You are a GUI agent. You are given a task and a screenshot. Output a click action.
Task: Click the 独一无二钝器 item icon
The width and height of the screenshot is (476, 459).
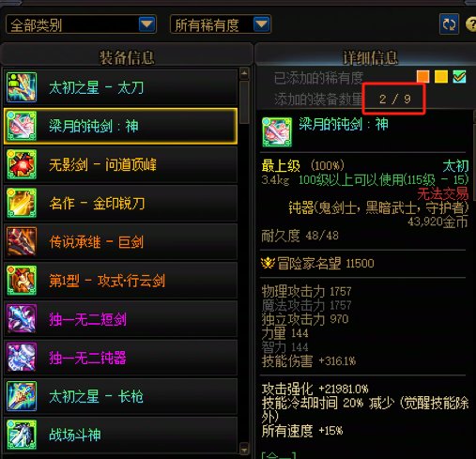pyautogui.click(x=22, y=358)
